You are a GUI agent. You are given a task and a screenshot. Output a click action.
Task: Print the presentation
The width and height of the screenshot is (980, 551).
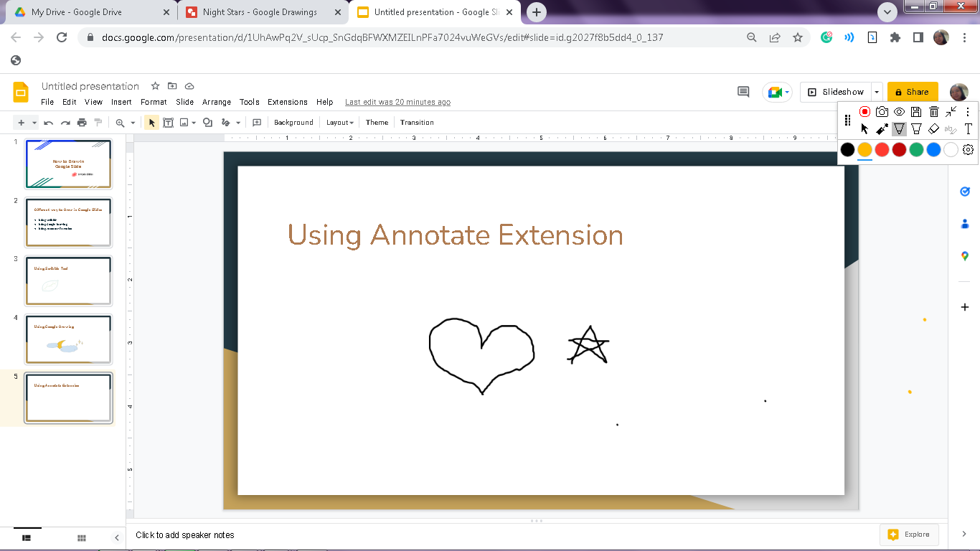pyautogui.click(x=82, y=123)
